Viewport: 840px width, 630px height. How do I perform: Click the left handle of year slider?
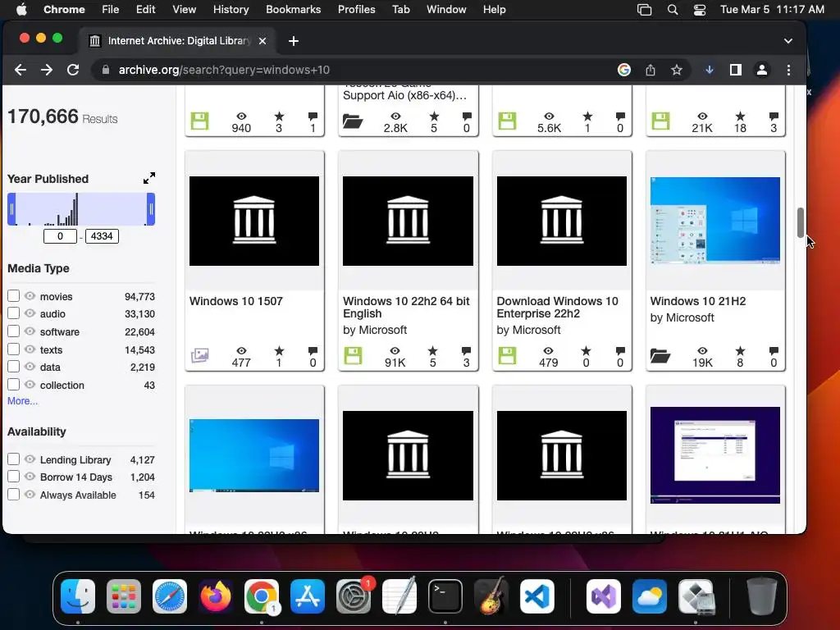11,209
